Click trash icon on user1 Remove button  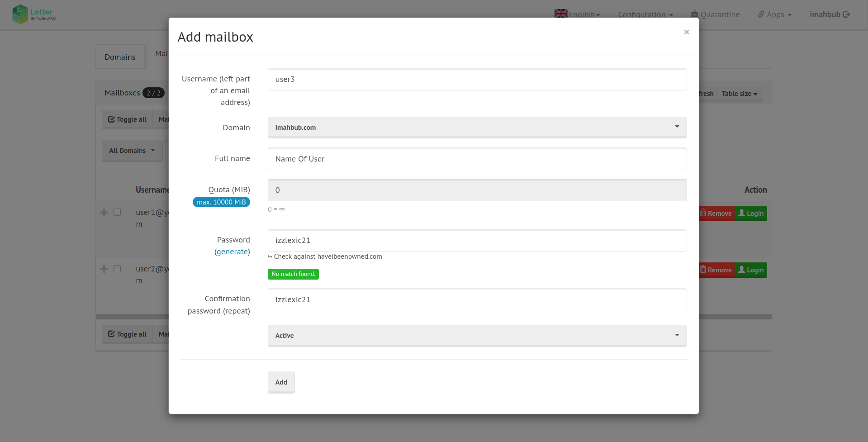tap(703, 213)
